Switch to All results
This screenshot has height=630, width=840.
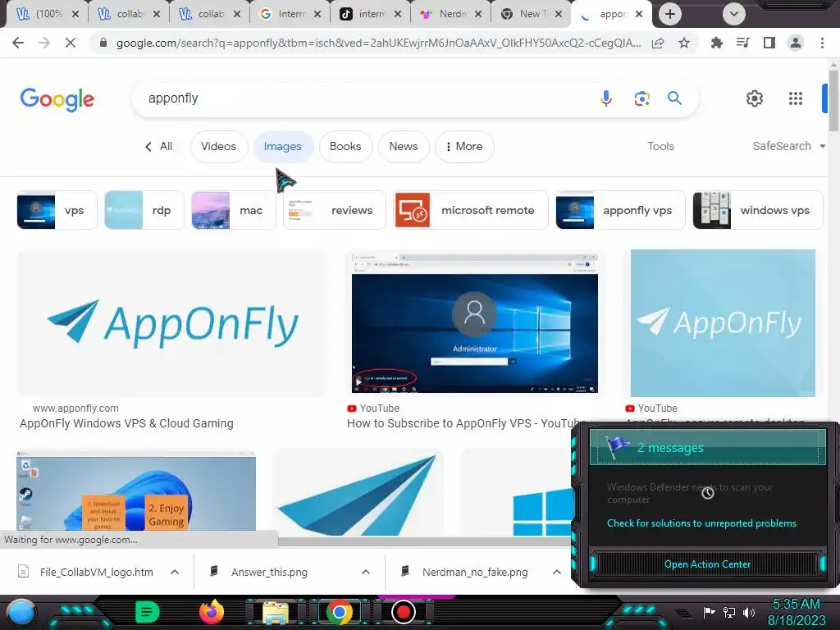(x=158, y=146)
